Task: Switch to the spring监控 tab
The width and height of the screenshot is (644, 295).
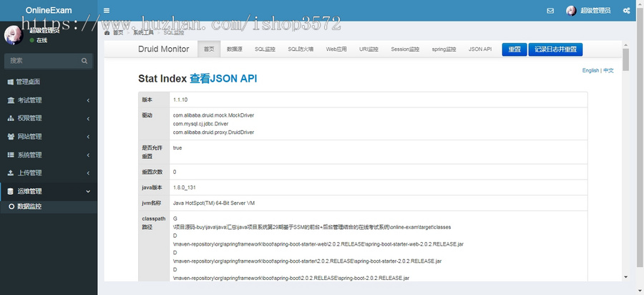Action: click(x=444, y=49)
